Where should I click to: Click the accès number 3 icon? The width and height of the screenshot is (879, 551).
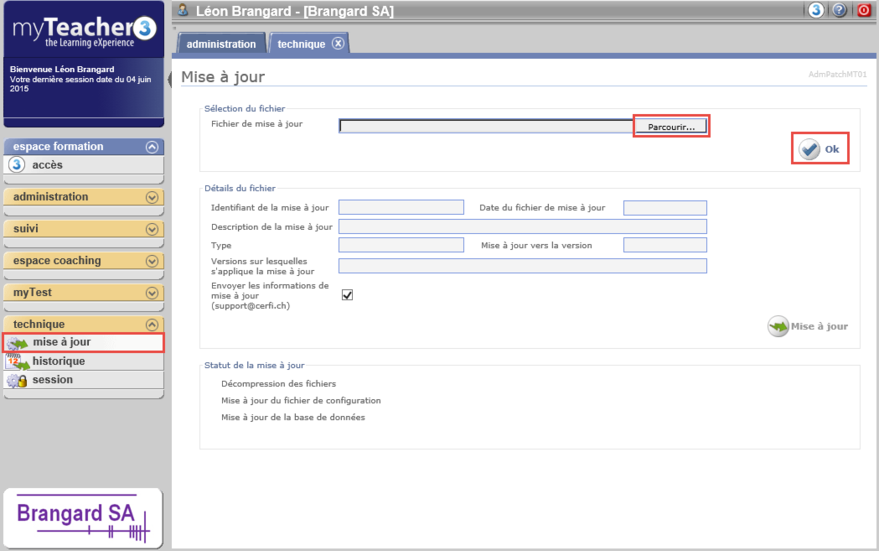click(17, 165)
